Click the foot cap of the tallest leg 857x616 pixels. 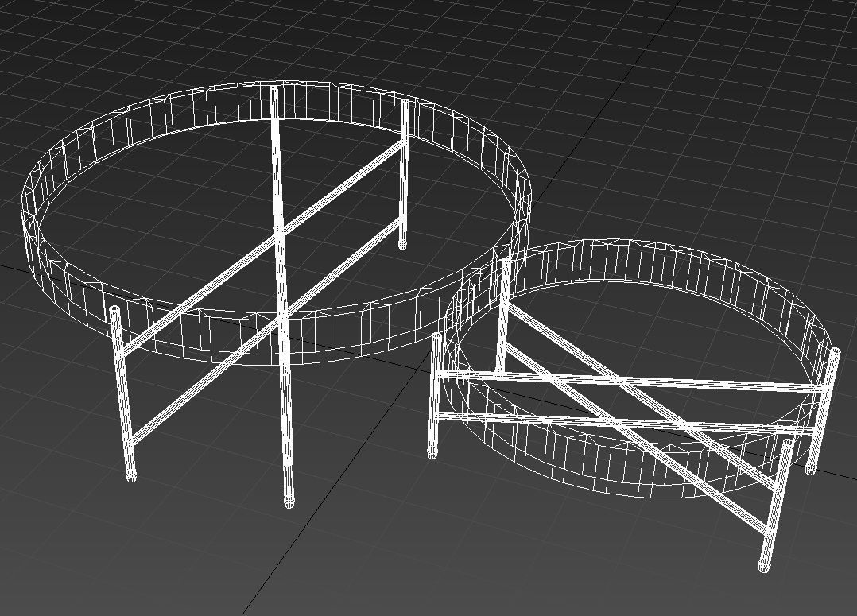pyautogui.click(x=289, y=502)
